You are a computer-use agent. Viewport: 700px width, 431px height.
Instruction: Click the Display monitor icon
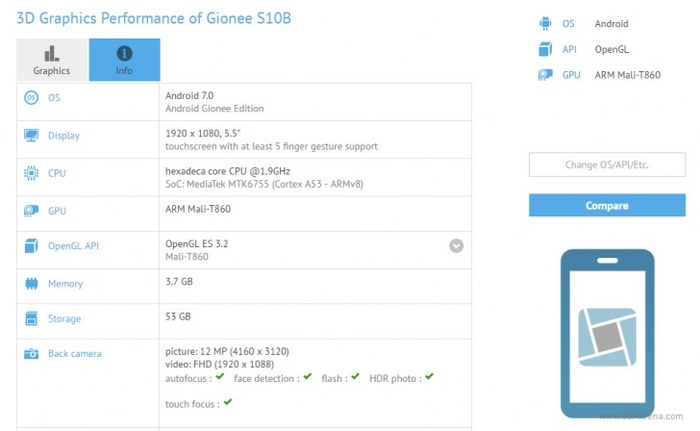(31, 135)
